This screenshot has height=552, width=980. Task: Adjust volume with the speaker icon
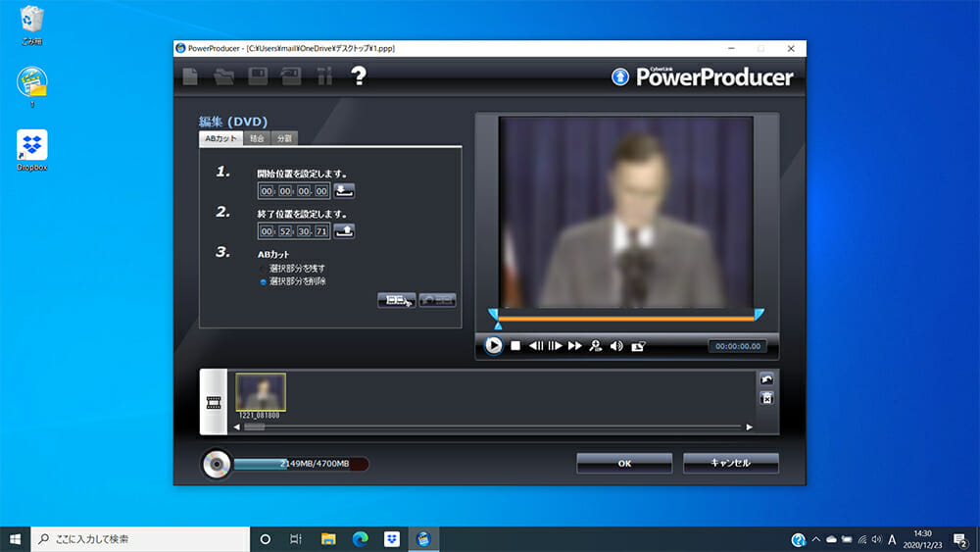click(x=616, y=346)
